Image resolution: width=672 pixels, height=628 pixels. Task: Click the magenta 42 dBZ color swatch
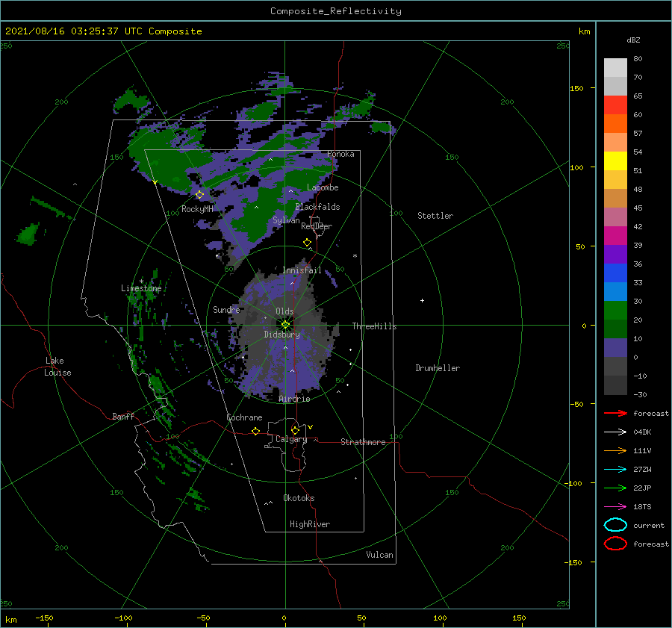615,235
